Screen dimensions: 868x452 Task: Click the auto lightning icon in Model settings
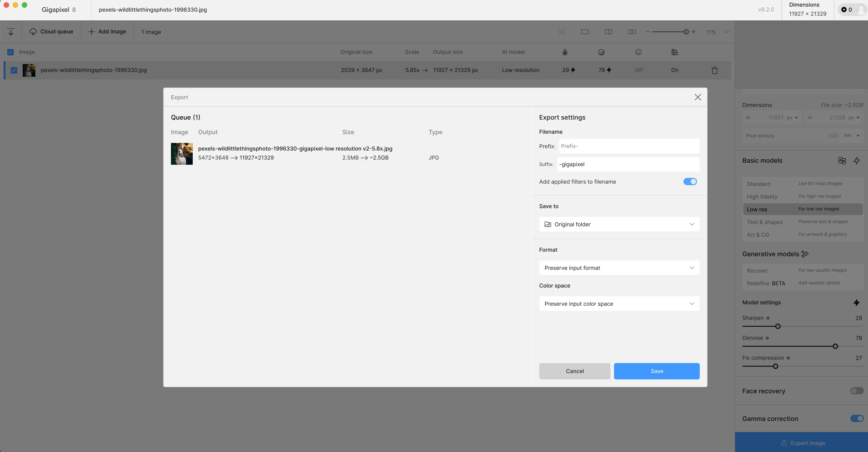click(x=856, y=302)
